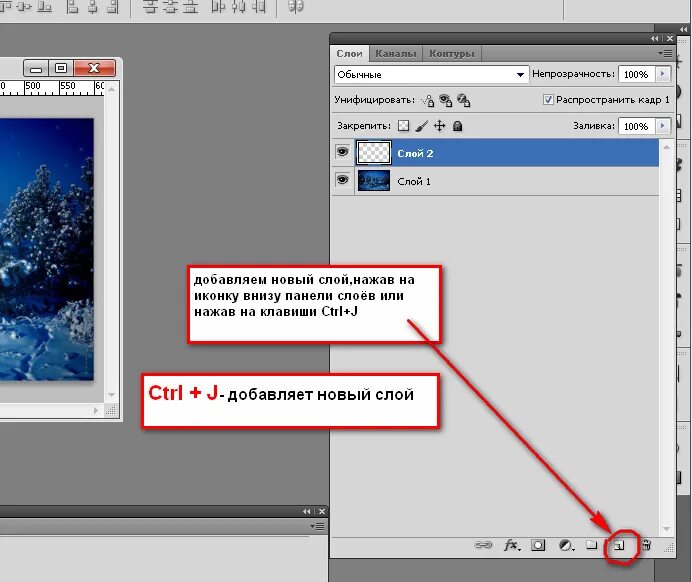Add a layer mask
Image resolution: width=692 pixels, height=582 pixels.
click(x=538, y=545)
